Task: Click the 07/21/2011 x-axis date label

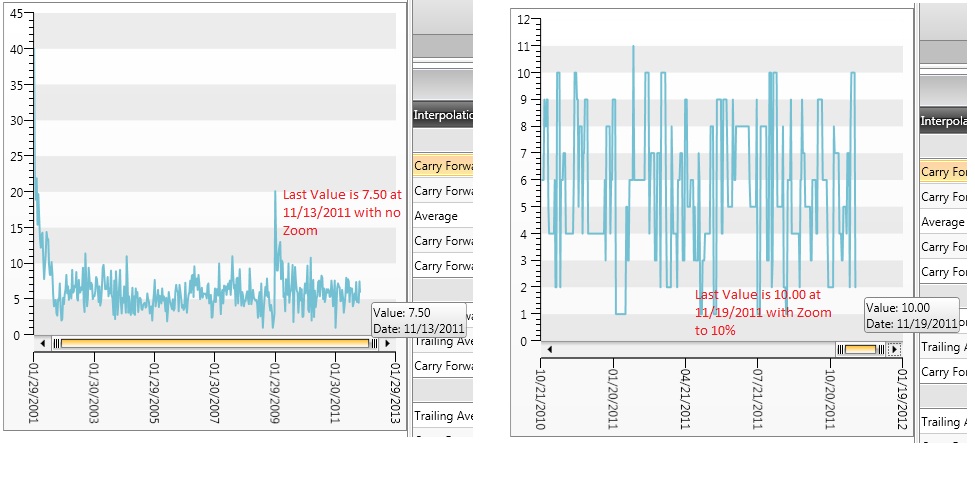Action: (x=757, y=400)
